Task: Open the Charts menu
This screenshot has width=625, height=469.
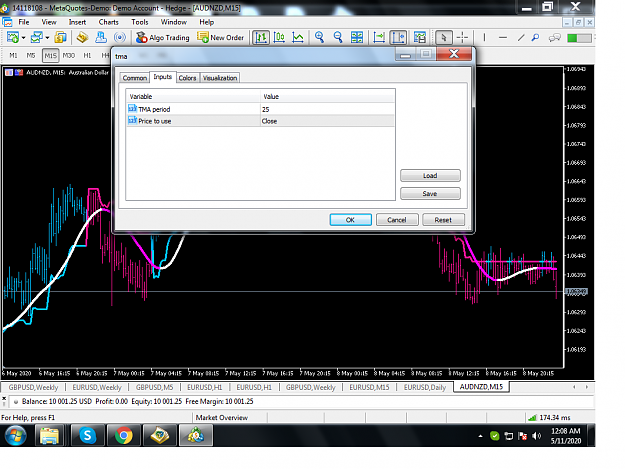Action: pyautogui.click(x=109, y=22)
